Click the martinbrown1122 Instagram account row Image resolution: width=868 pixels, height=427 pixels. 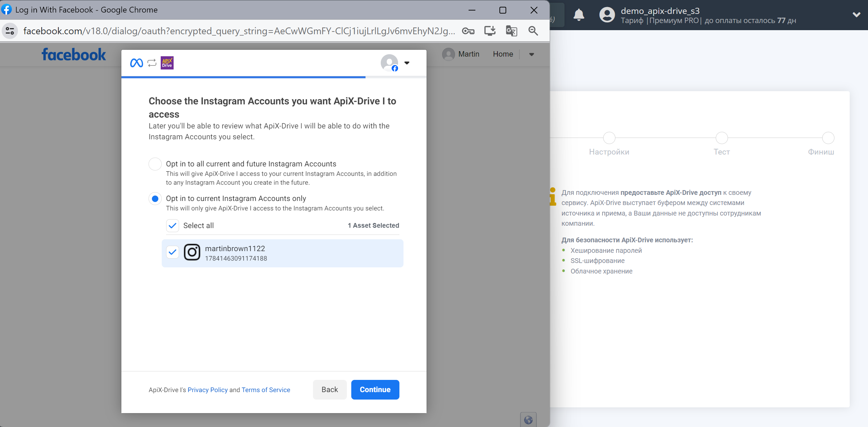pyautogui.click(x=283, y=253)
